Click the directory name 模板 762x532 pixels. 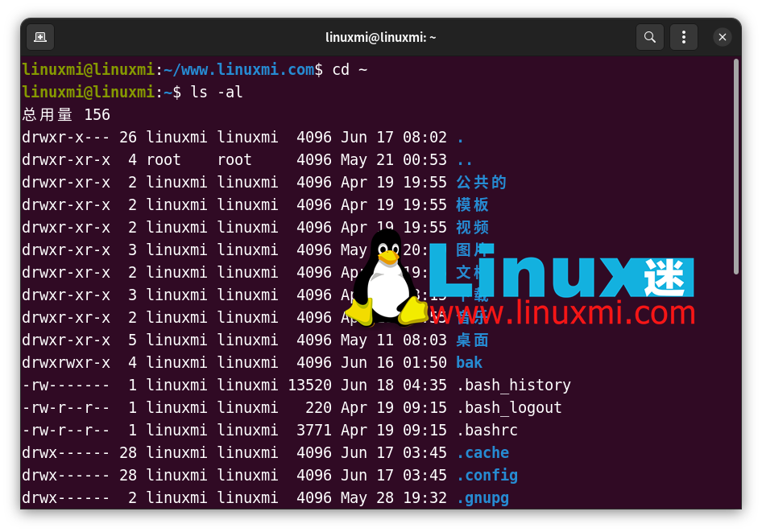coord(472,204)
